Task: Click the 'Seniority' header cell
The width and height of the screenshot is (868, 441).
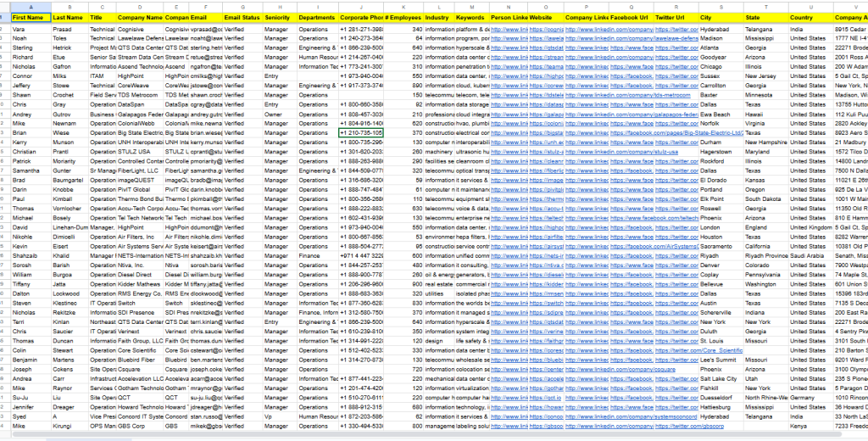Action: click(280, 18)
